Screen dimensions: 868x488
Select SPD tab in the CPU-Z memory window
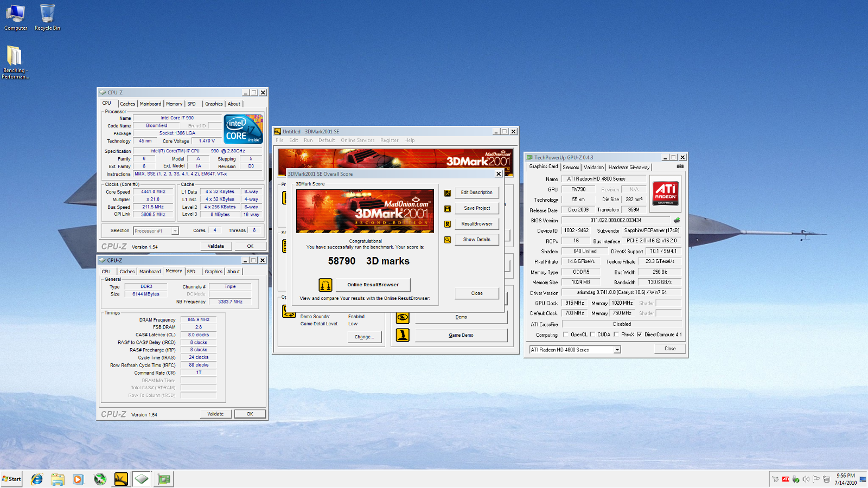click(191, 272)
